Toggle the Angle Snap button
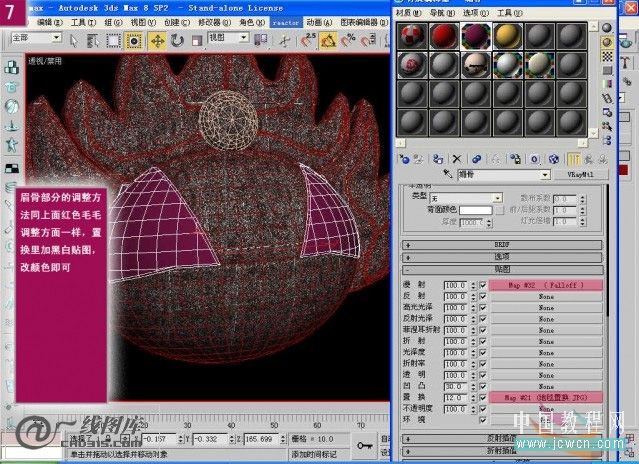 (x=328, y=40)
